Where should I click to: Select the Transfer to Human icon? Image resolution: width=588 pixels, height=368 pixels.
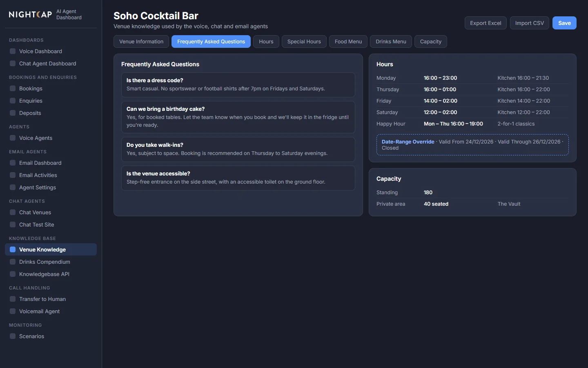pos(13,299)
